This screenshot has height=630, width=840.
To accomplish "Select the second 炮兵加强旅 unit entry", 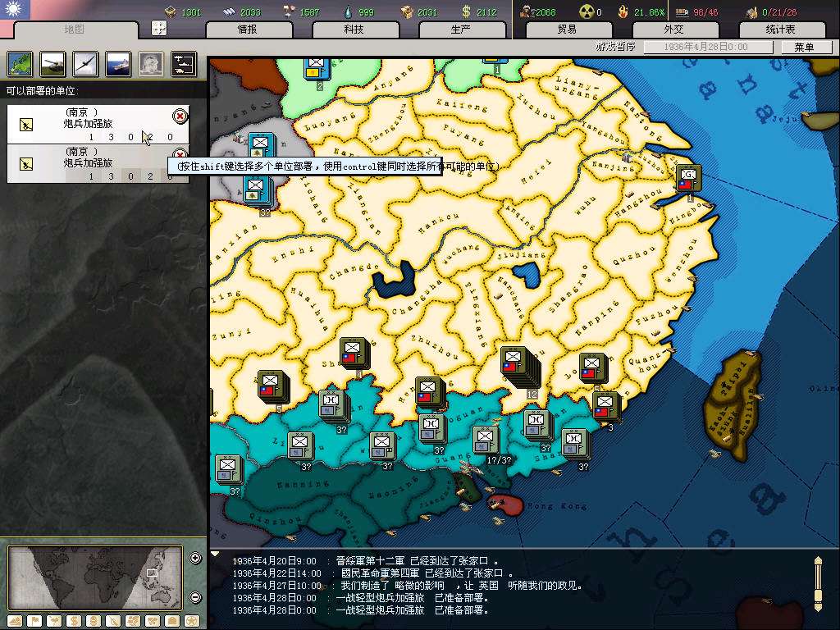I will pos(98,163).
